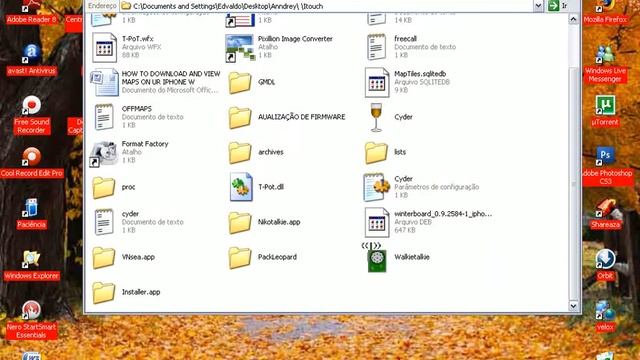Image resolution: width=640 pixels, height=360 pixels.
Task: Open the archives folder icon
Action: pyautogui.click(x=240, y=153)
